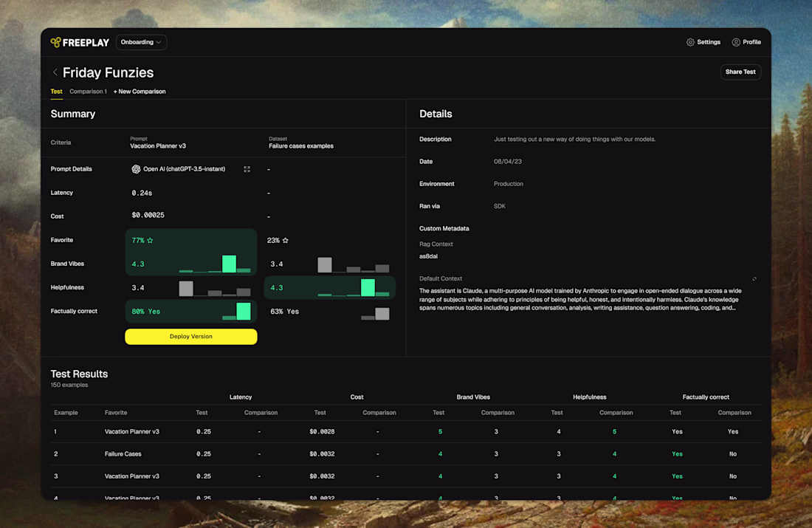Click the Default Context description paragraph

(580, 300)
